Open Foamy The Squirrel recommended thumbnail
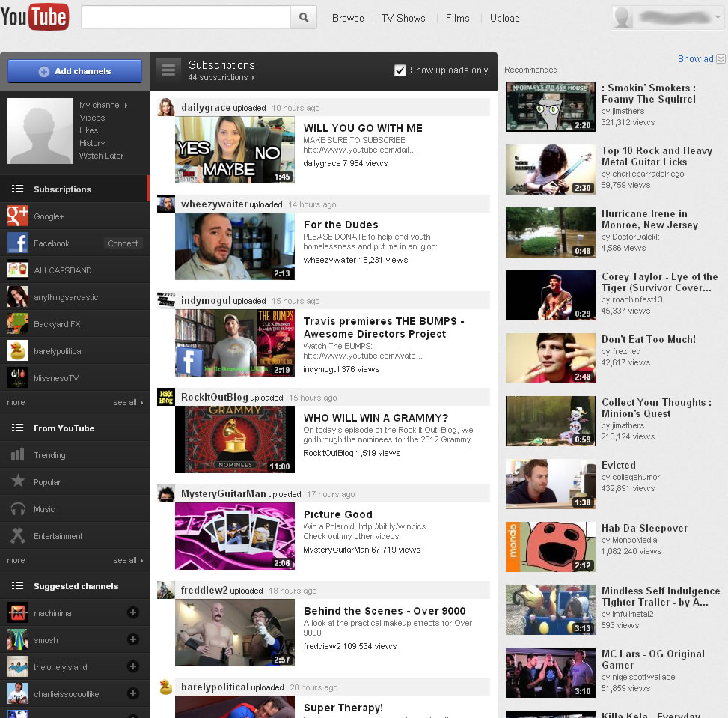The height and width of the screenshot is (718, 728). [550, 106]
